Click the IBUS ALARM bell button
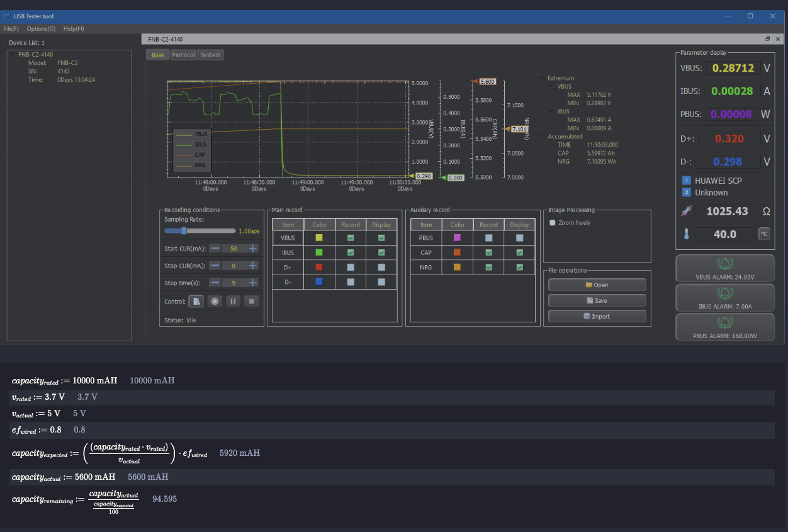Screen dimensions: 788x532 pos(724,298)
